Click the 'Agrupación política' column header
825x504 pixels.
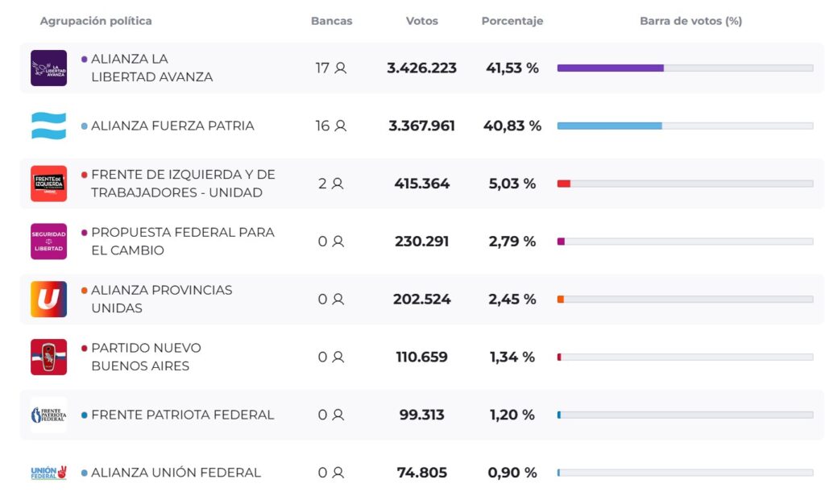96,21
